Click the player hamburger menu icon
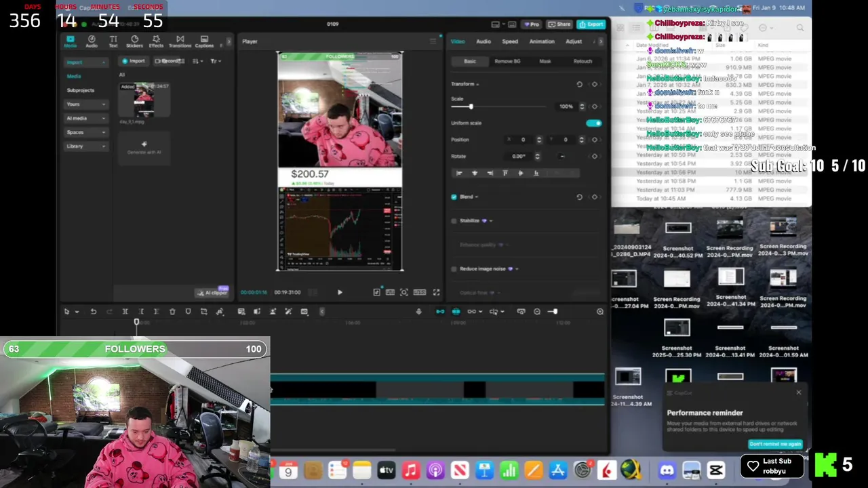The height and width of the screenshot is (488, 868). point(433,41)
